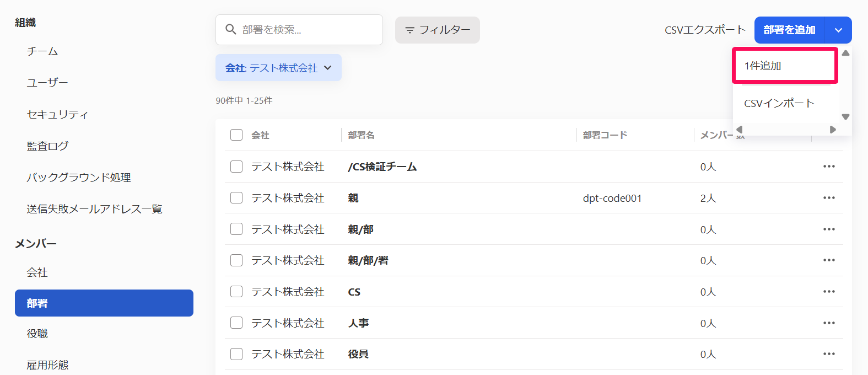
Task: Click department name 役員
Action: tap(358, 354)
